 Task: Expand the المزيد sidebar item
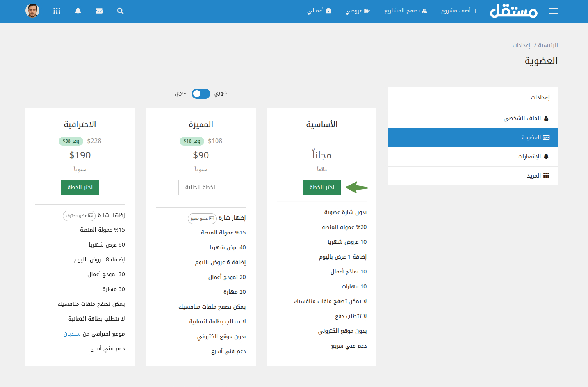[x=538, y=176]
